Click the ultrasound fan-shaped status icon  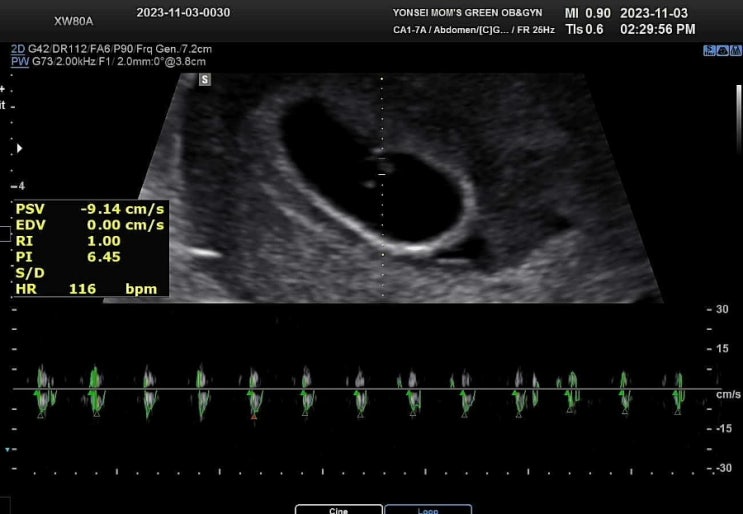pyautogui.click(x=722, y=50)
